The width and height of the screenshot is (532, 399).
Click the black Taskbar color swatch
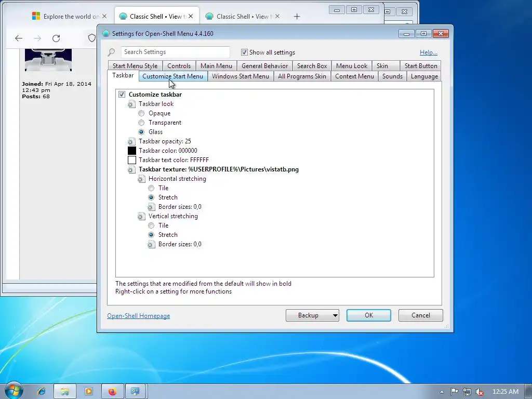tap(131, 151)
